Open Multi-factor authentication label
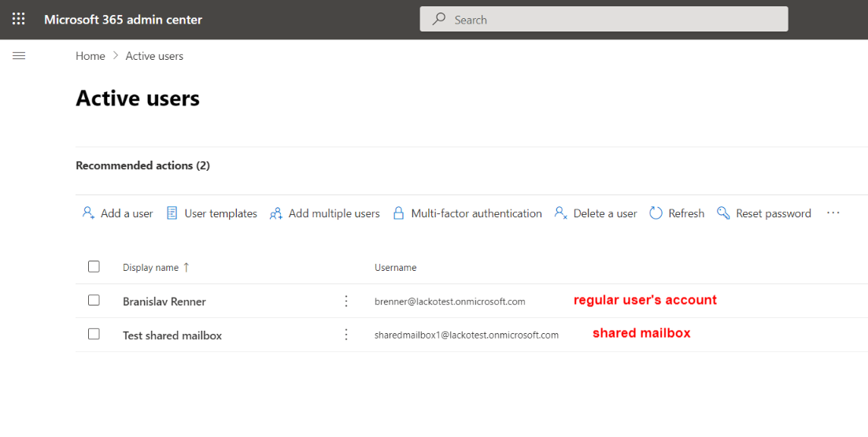This screenshot has width=868, height=437. click(477, 213)
